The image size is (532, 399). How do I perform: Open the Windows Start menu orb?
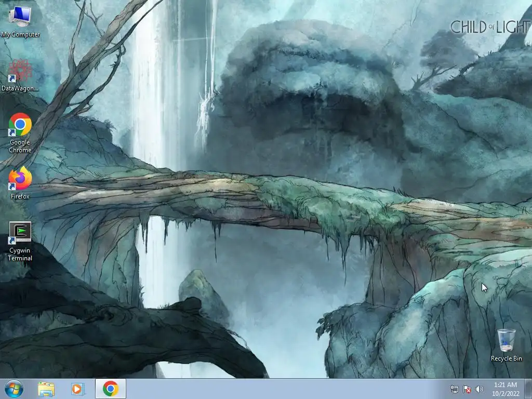coord(14,389)
